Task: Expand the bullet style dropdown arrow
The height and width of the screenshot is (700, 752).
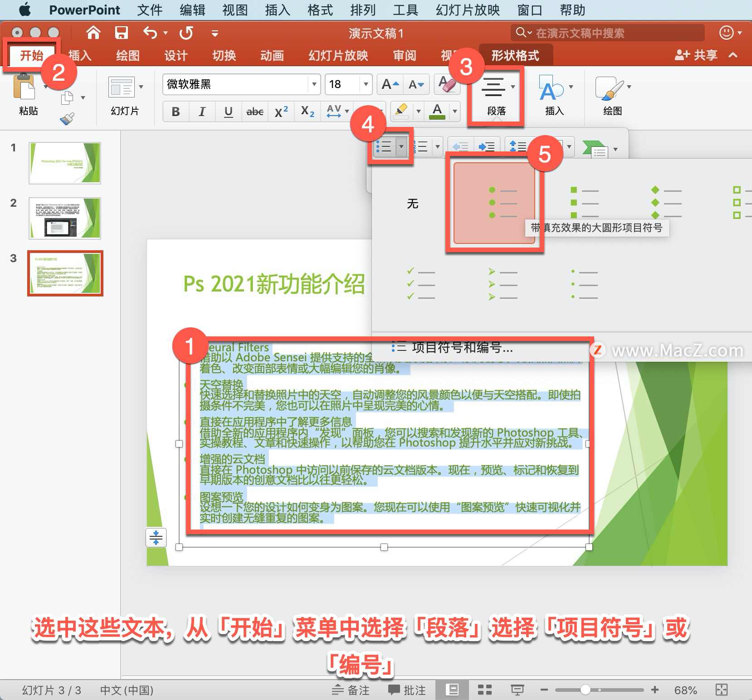Action: [x=401, y=146]
